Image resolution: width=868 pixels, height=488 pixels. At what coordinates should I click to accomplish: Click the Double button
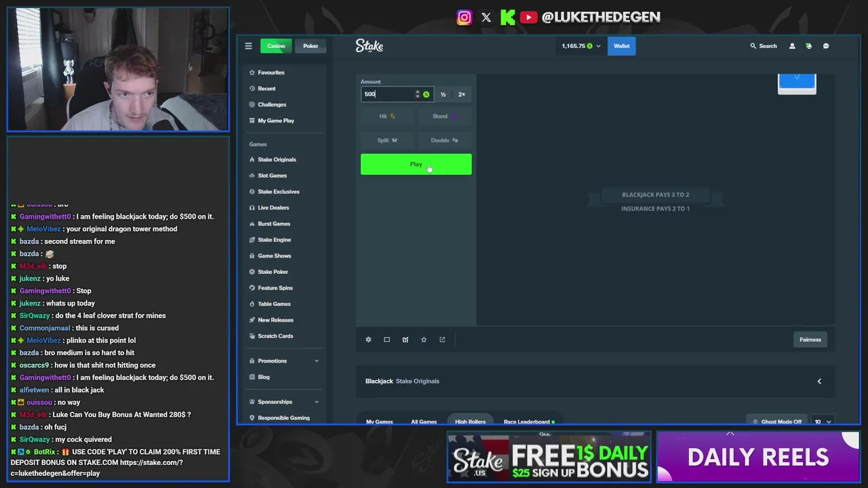(445, 140)
